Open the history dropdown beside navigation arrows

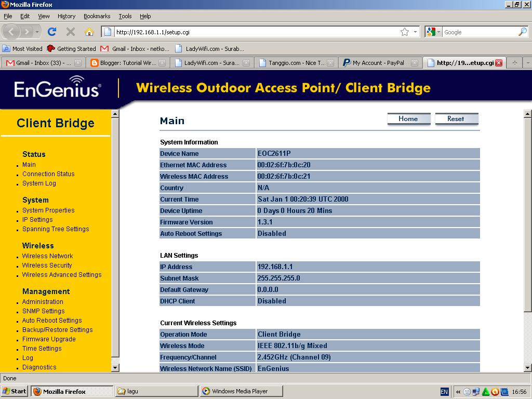click(x=37, y=32)
